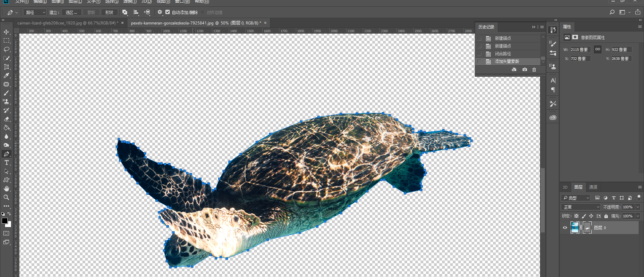Toggle visibility eye of 图层 0
The width and height of the screenshot is (644, 277).
[565, 228]
